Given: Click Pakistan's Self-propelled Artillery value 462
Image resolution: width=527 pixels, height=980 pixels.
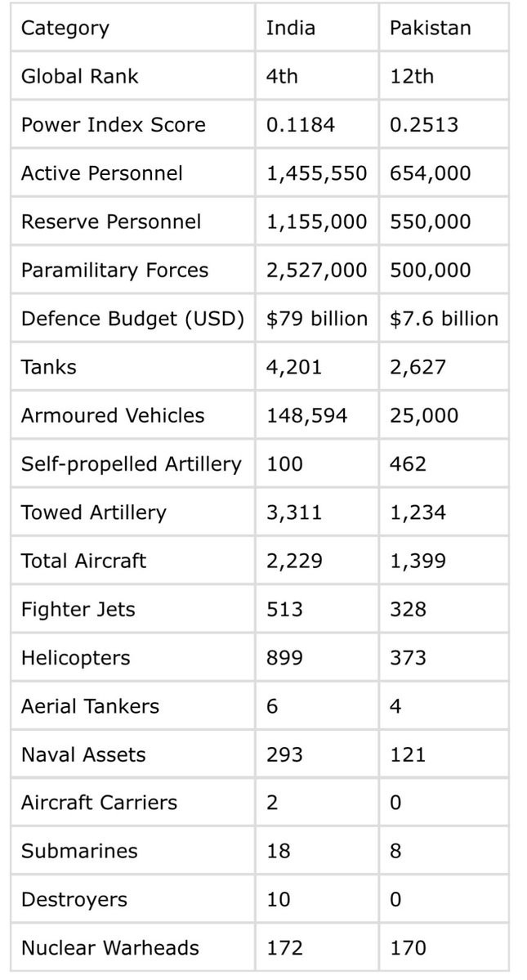Looking at the screenshot, I should (x=408, y=464).
